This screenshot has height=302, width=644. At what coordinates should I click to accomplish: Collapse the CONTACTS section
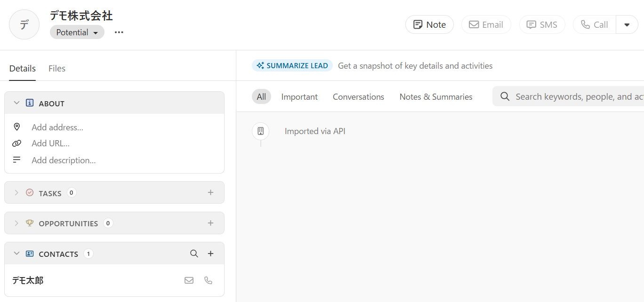17,254
